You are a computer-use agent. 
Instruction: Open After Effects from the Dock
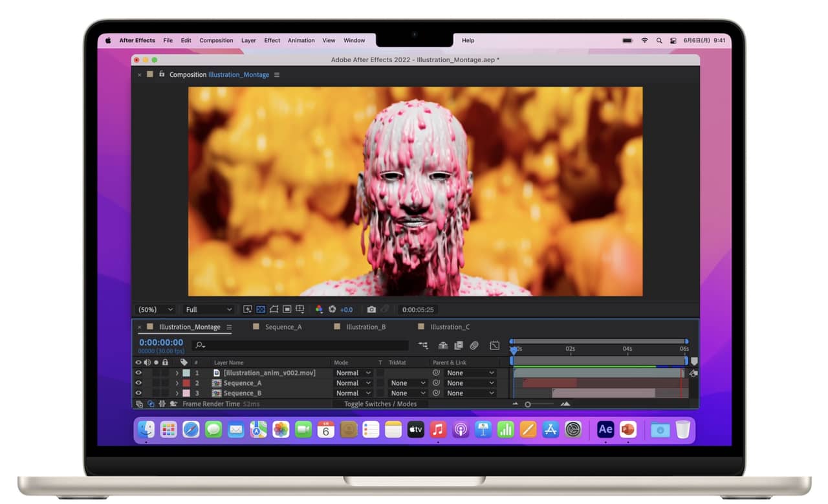tap(605, 430)
